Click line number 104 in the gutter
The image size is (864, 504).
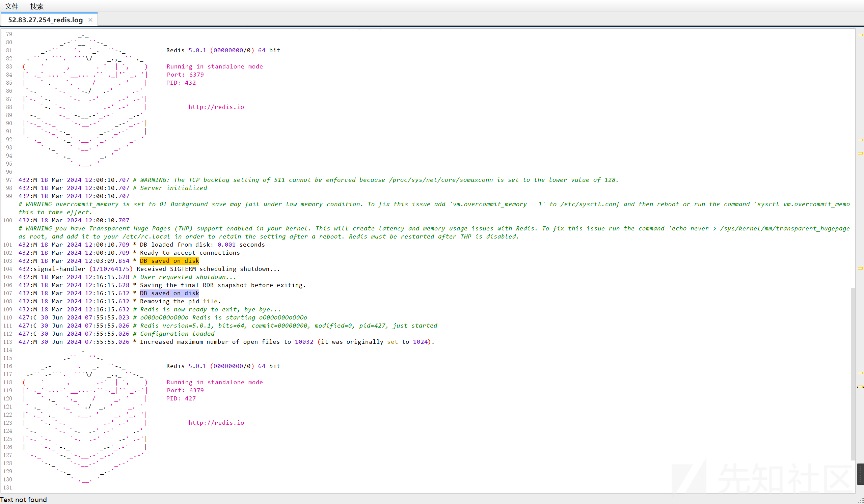coord(7,269)
